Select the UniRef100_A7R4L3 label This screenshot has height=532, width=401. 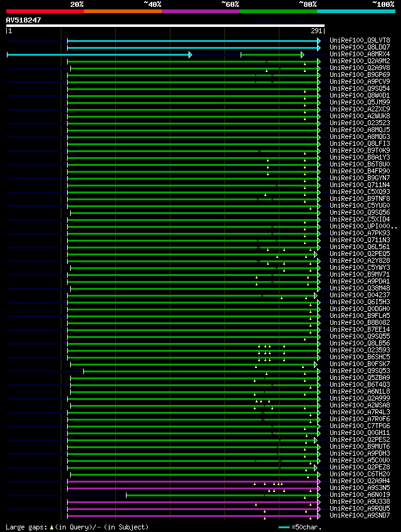[360, 412]
